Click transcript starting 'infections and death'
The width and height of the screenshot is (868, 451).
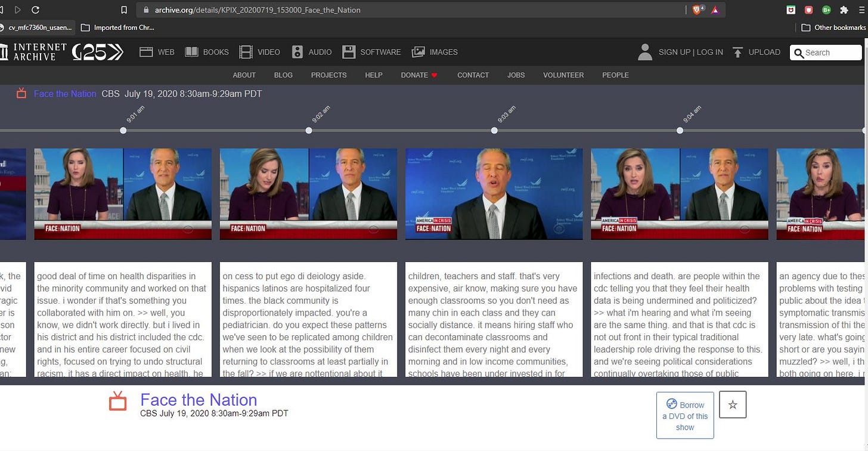(x=680, y=319)
